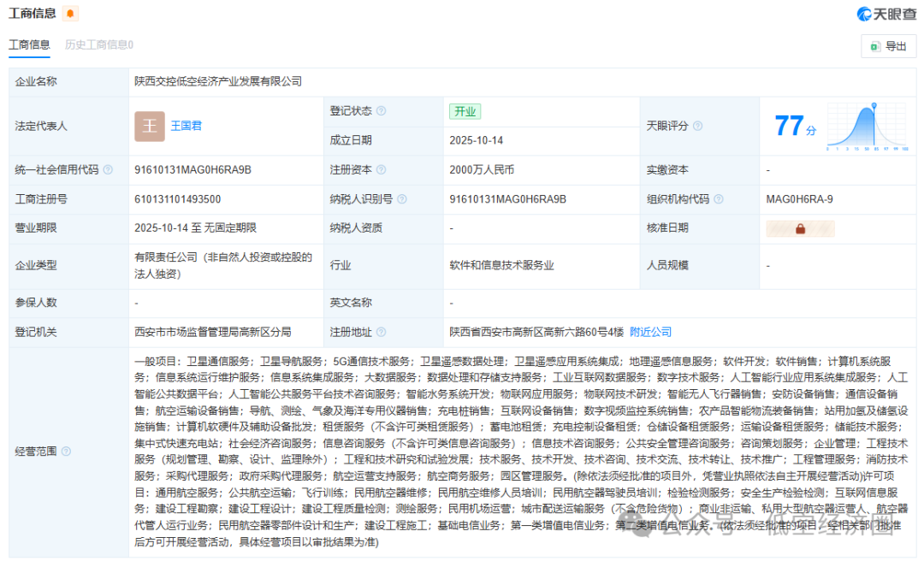Click the lock icon in 核准日期
Image resolution: width=924 pixels, height=561 pixels.
800,228
